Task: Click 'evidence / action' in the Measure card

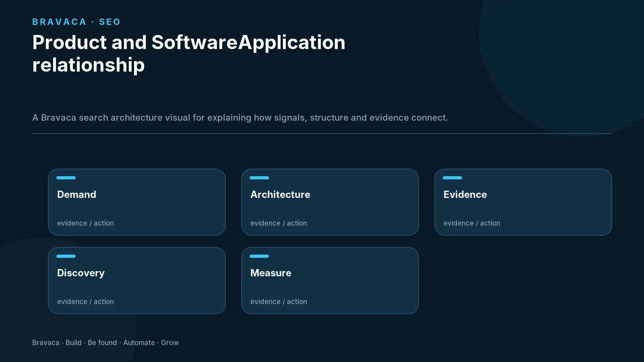Action: coord(279,302)
